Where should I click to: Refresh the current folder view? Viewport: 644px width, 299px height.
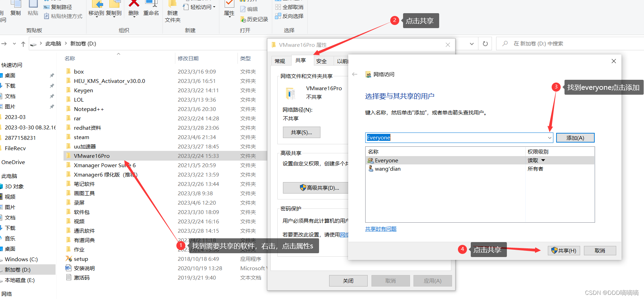pyautogui.click(x=485, y=44)
